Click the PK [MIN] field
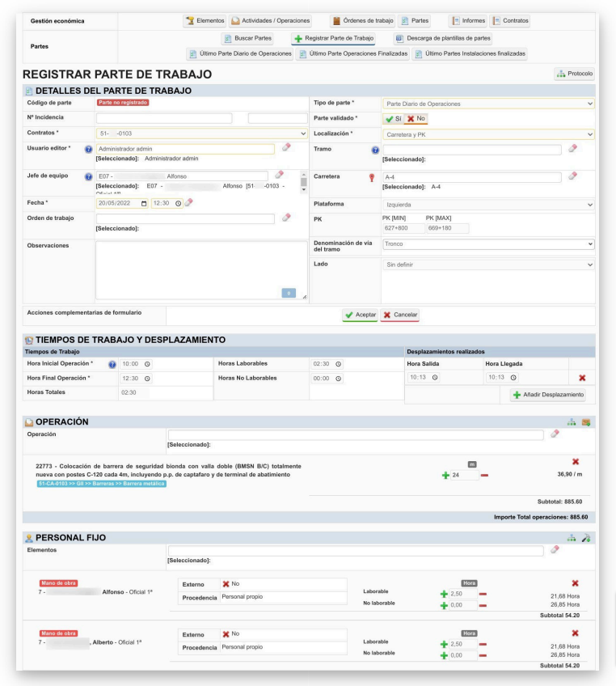 pyautogui.click(x=403, y=228)
